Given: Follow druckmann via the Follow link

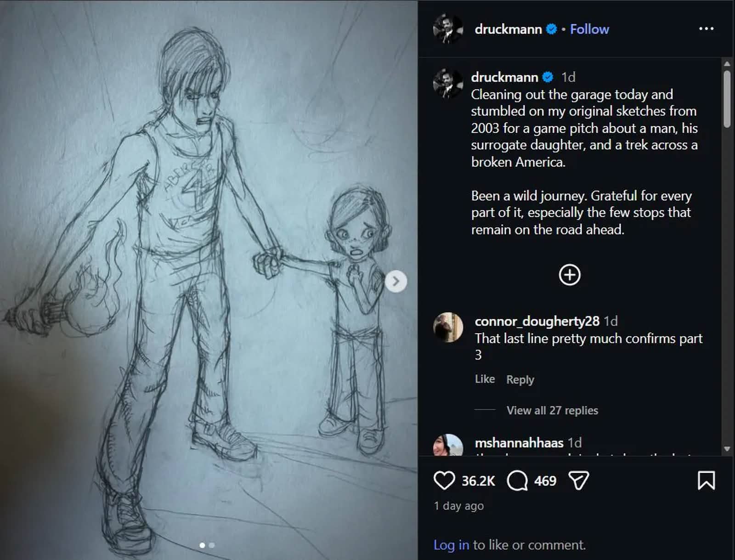Looking at the screenshot, I should (x=589, y=29).
